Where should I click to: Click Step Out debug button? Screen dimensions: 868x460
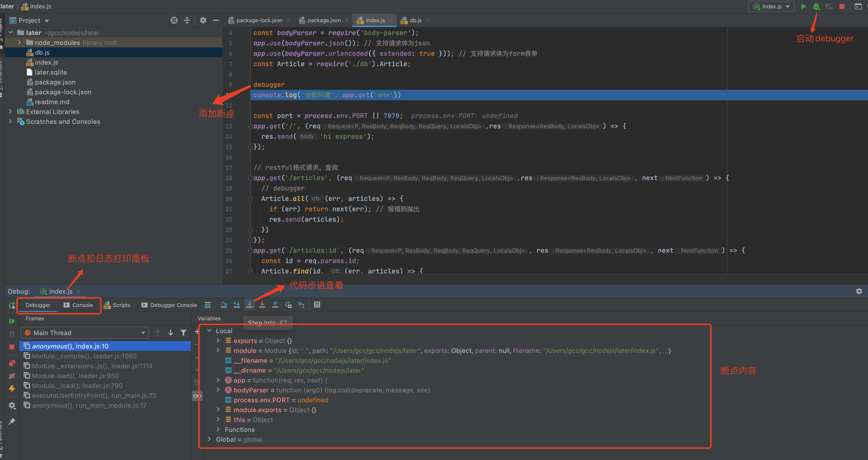275,305
